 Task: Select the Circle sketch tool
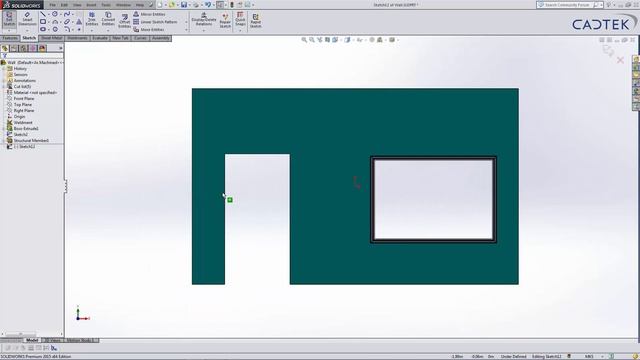pos(55,14)
